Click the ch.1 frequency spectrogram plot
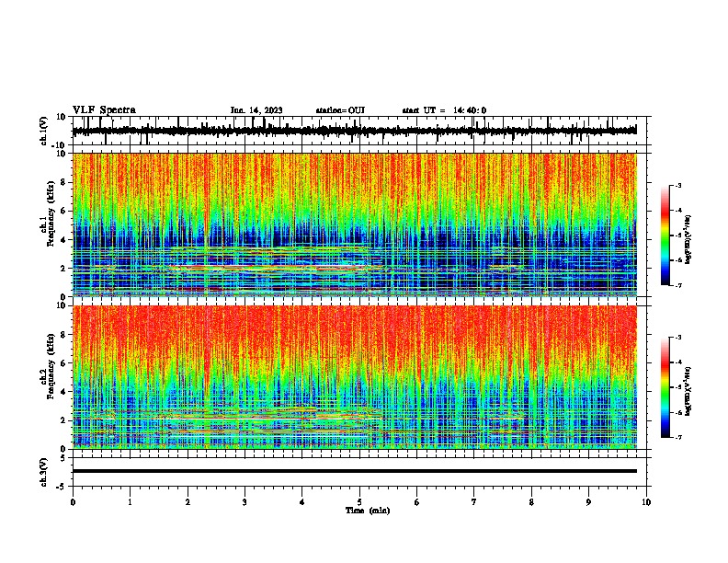Screen dimensions: 728x563 click(354, 224)
